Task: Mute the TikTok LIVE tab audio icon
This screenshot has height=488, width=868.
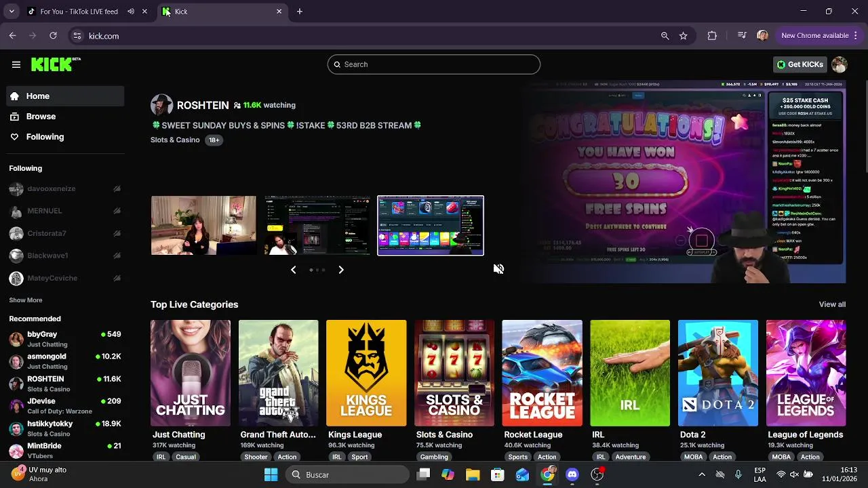Action: coord(131,12)
